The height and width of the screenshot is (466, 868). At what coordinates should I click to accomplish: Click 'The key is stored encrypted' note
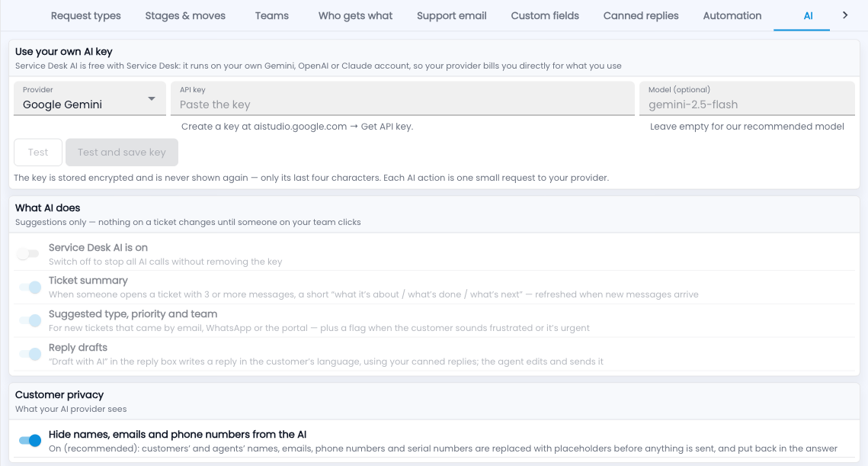(x=311, y=178)
